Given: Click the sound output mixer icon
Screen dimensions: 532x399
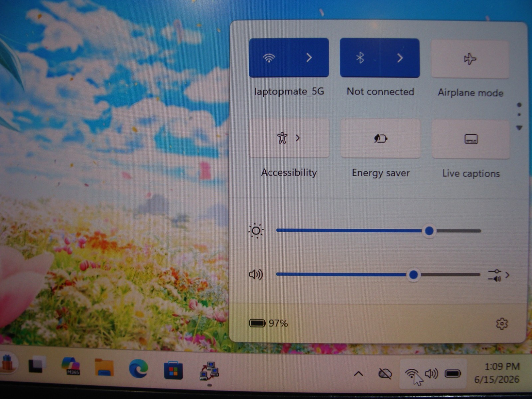Looking at the screenshot, I should (494, 275).
